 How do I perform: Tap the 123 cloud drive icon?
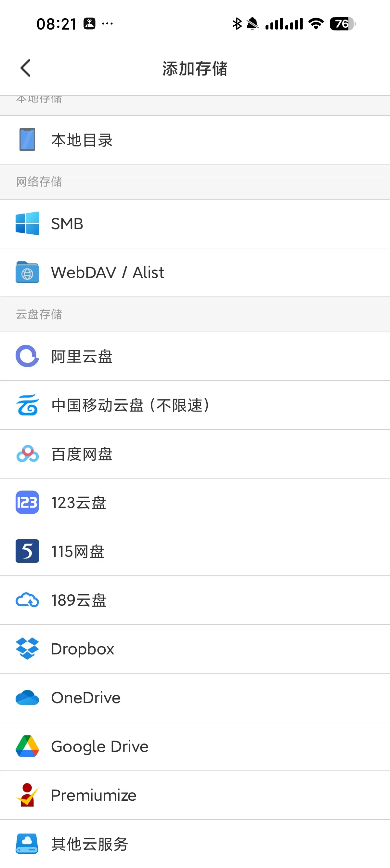pos(27,502)
